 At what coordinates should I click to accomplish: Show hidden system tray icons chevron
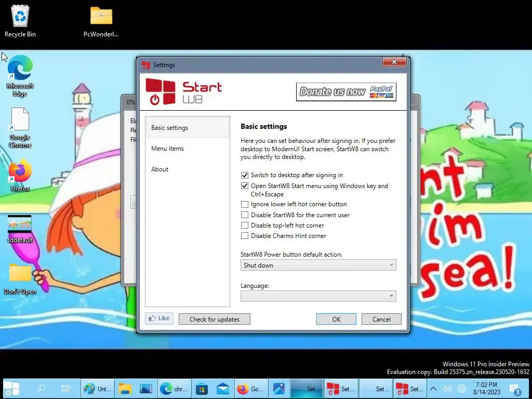(433, 389)
